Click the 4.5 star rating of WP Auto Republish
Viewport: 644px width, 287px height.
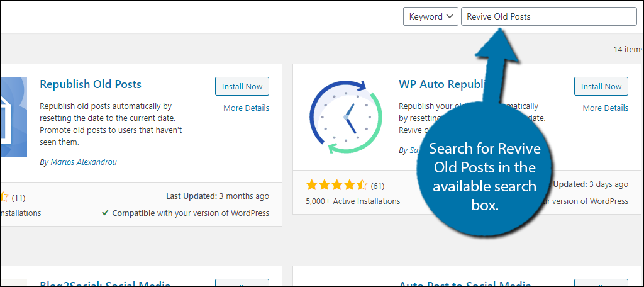coord(336,186)
